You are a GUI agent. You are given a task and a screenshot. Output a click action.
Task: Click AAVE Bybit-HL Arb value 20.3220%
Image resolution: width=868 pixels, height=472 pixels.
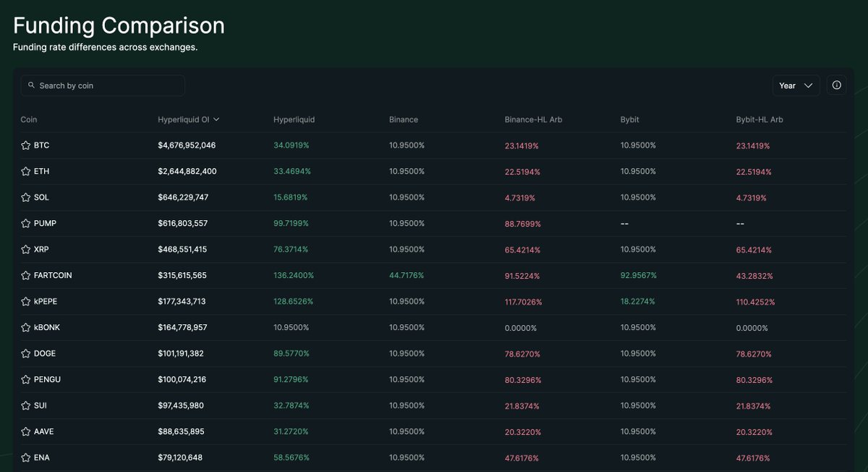coord(754,432)
